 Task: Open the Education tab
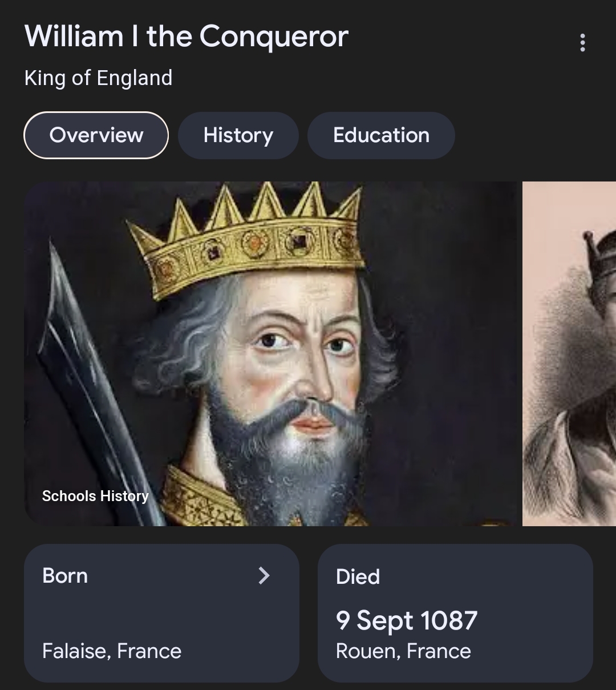tap(381, 135)
